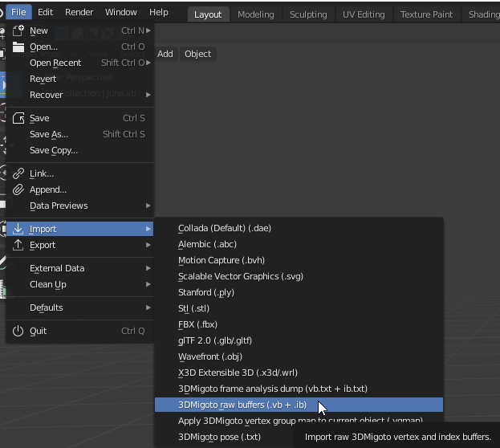The height and width of the screenshot is (448, 500).
Task: Select Append... menu entry
Action: [x=79, y=189]
